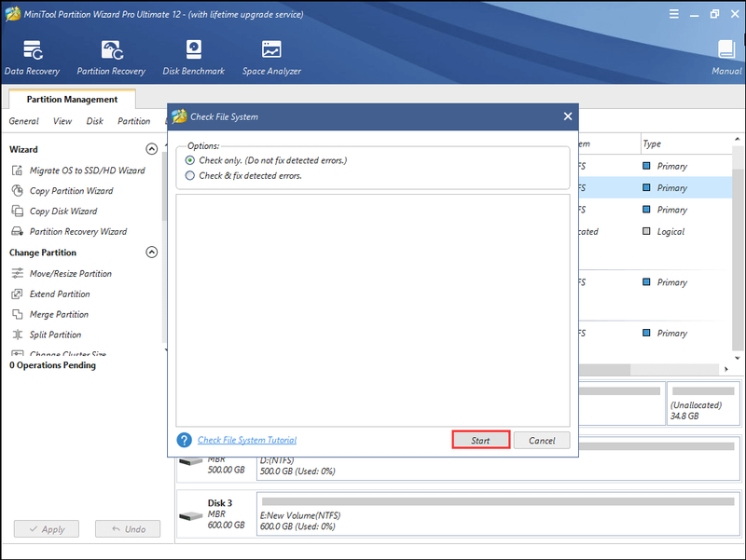The image size is (746, 560).
Task: Start the file system check
Action: click(x=480, y=440)
